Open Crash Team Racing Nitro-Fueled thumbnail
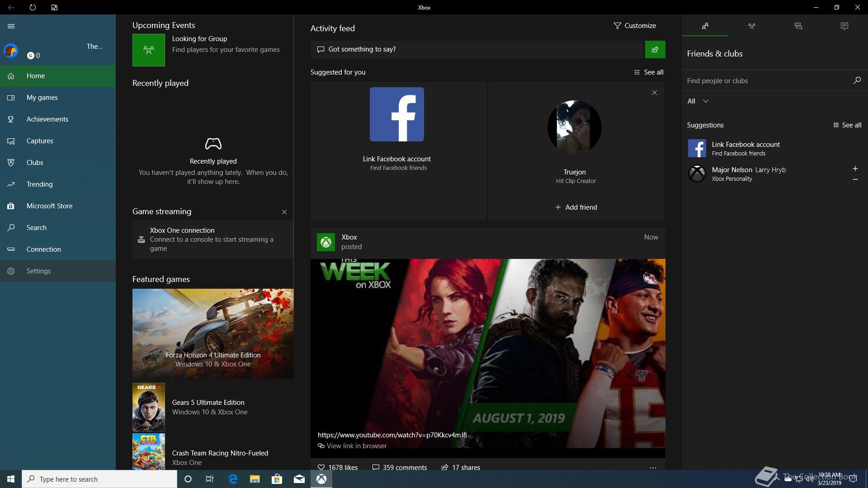The image size is (868, 488). click(149, 451)
